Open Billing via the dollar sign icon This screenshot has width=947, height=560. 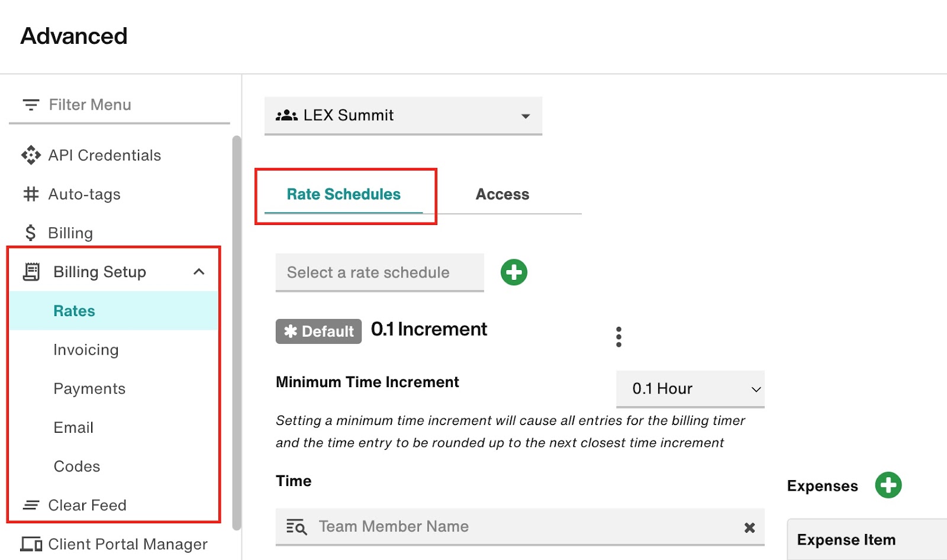click(x=30, y=233)
